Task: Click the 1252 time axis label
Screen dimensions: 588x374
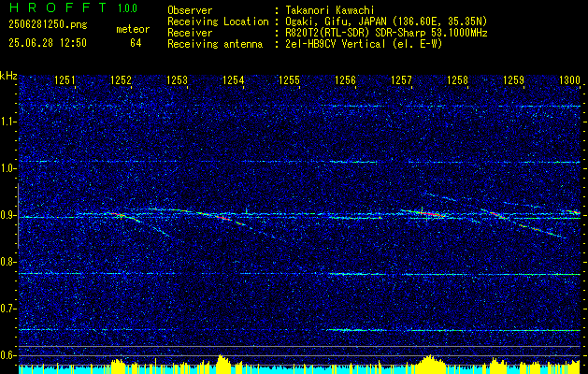Action: (x=121, y=79)
